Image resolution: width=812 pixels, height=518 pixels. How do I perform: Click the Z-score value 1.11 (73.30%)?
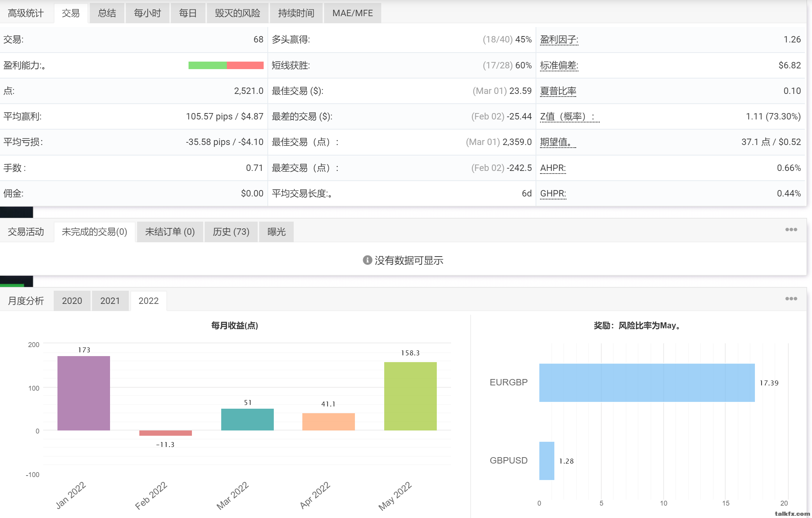click(773, 116)
